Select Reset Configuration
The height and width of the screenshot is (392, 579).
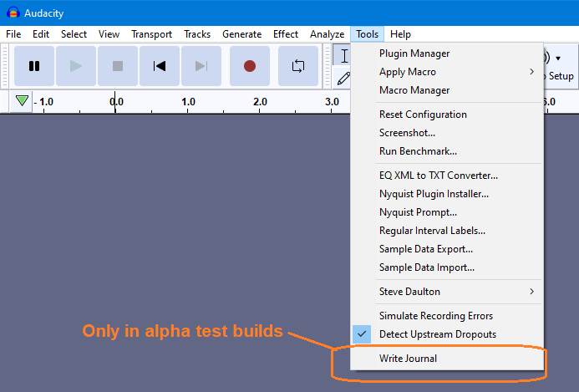[x=447, y=115]
